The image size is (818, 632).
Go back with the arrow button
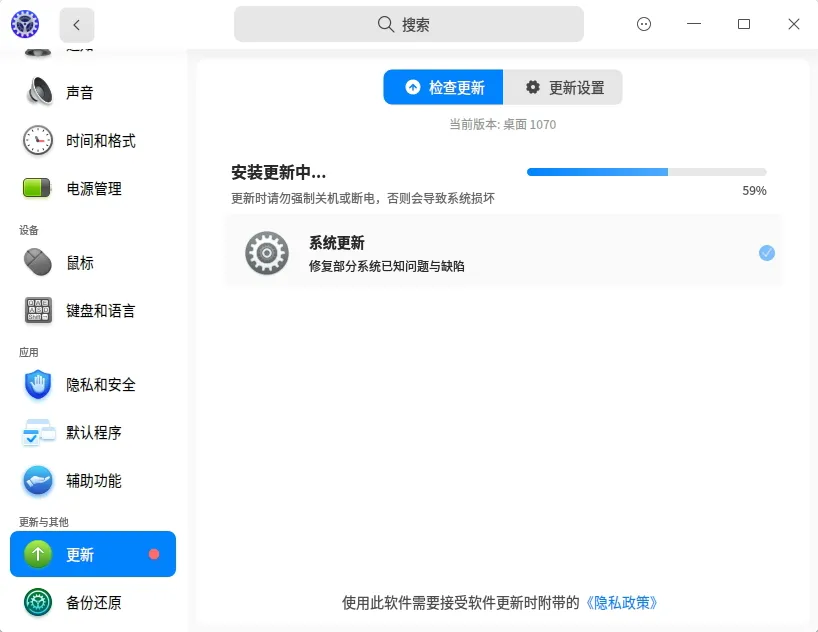click(x=77, y=25)
